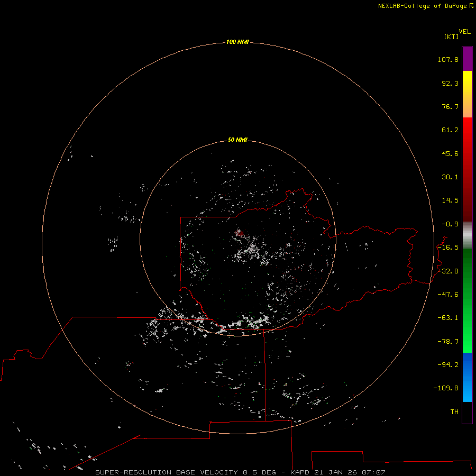Click the TH legend label
Viewport: 476px width, 476px height.
pyautogui.click(x=454, y=412)
